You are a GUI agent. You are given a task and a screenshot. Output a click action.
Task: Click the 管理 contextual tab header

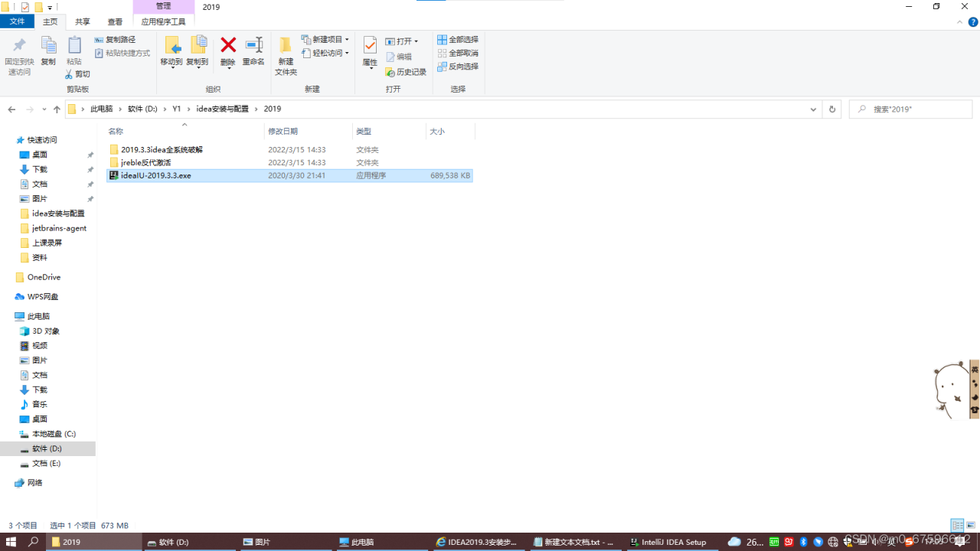164,6
